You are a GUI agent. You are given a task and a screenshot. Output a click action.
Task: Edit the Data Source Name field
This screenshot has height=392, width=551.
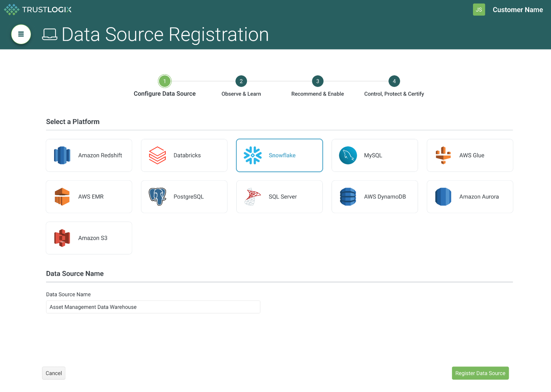click(153, 307)
